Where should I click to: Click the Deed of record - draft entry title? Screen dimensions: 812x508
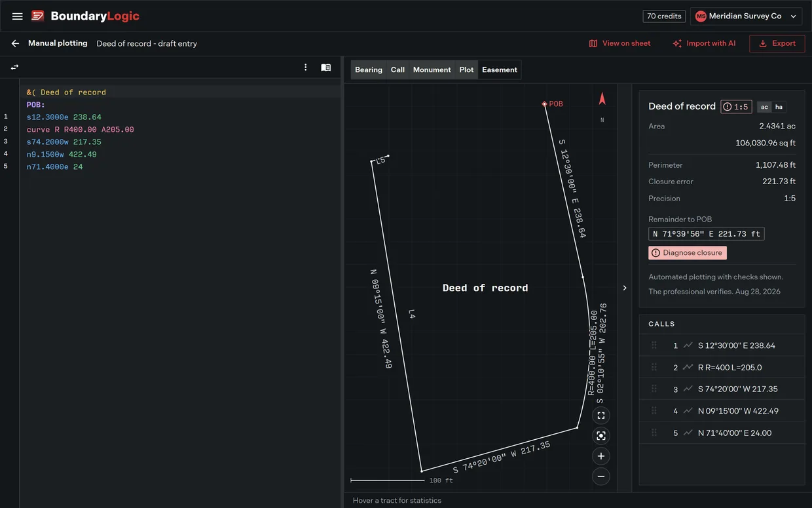[147, 43]
